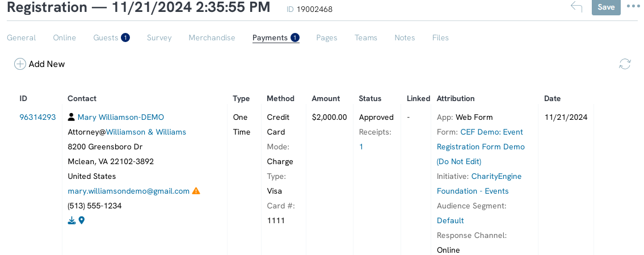This screenshot has height=255, width=644.
Task: Click the Add New plus icon
Action: point(20,64)
